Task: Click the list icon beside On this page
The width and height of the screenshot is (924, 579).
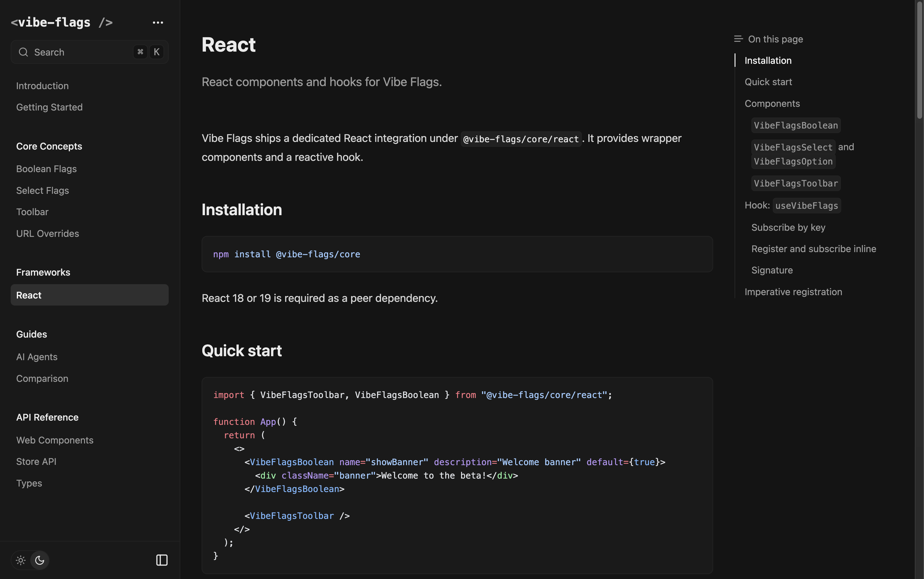Action: pyautogui.click(x=738, y=39)
